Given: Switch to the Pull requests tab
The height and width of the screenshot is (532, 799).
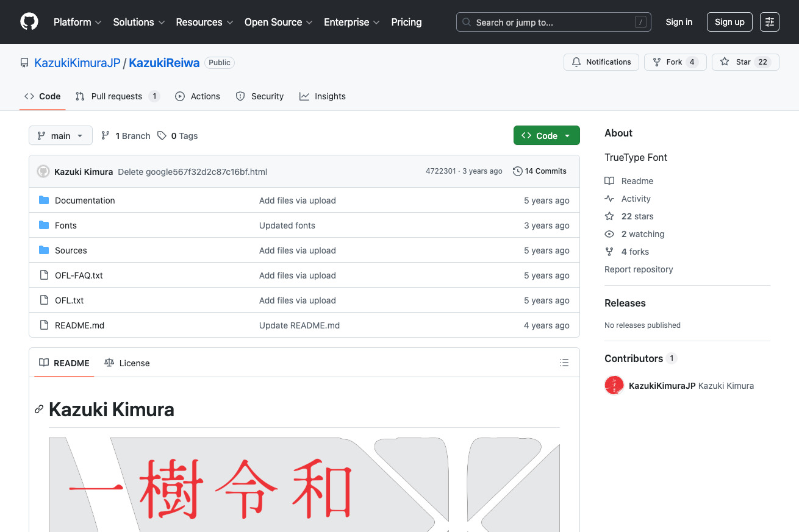Looking at the screenshot, I should tap(116, 96).
